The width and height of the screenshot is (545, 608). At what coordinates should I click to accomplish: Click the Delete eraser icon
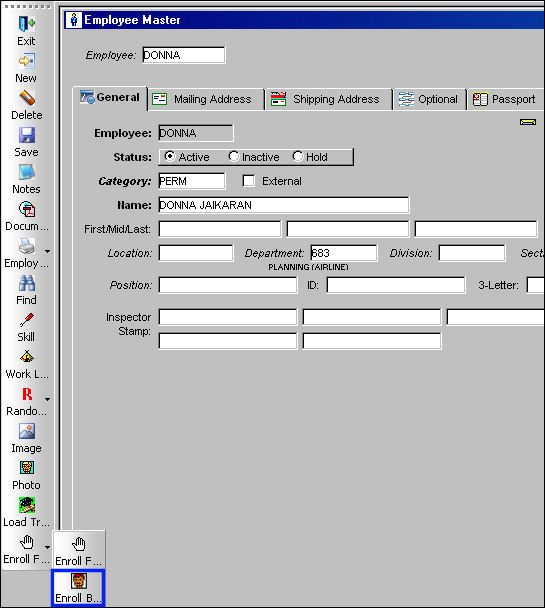pyautogui.click(x=26, y=98)
